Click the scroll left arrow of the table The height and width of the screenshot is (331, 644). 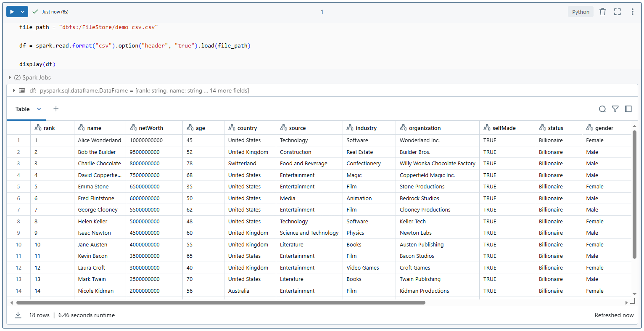click(11, 302)
